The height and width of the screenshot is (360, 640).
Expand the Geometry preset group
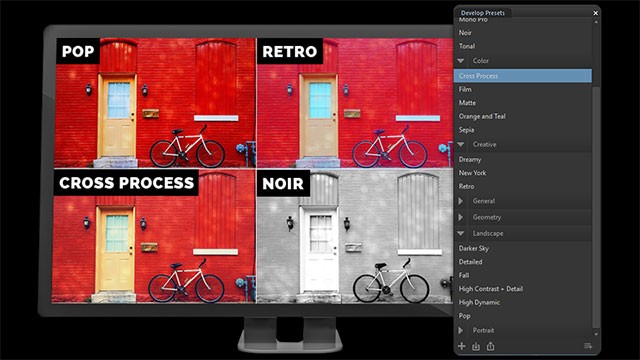(x=461, y=217)
